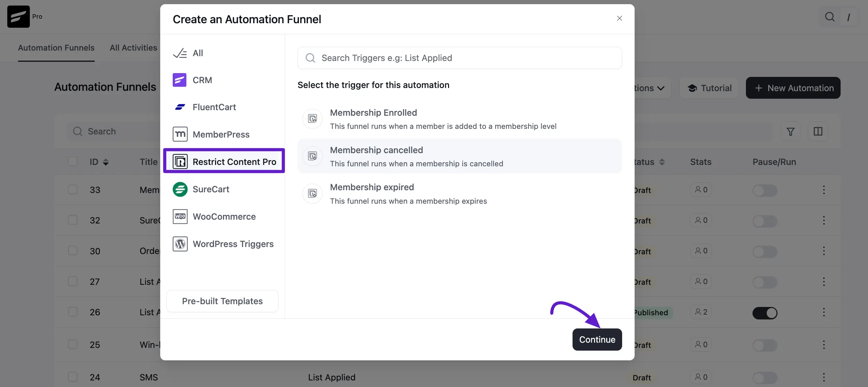Focus the Search Triggers input field
868x387 pixels.
(x=459, y=58)
